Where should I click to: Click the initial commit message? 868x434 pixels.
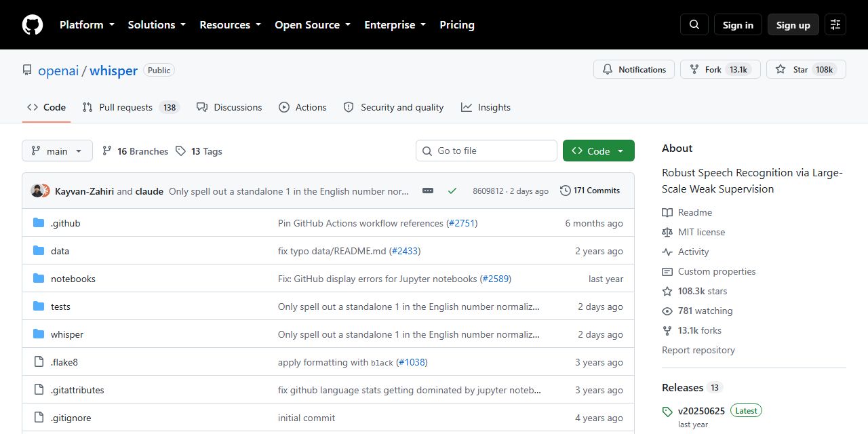[307, 418]
